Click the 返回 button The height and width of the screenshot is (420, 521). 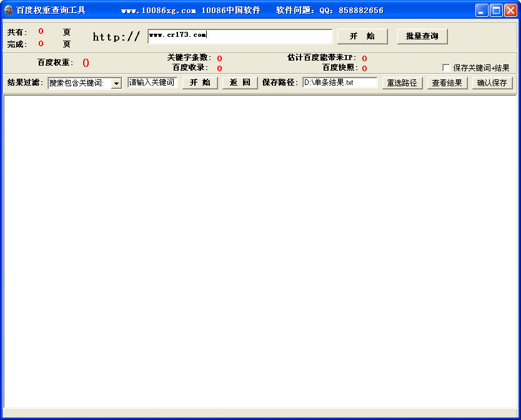pyautogui.click(x=240, y=82)
